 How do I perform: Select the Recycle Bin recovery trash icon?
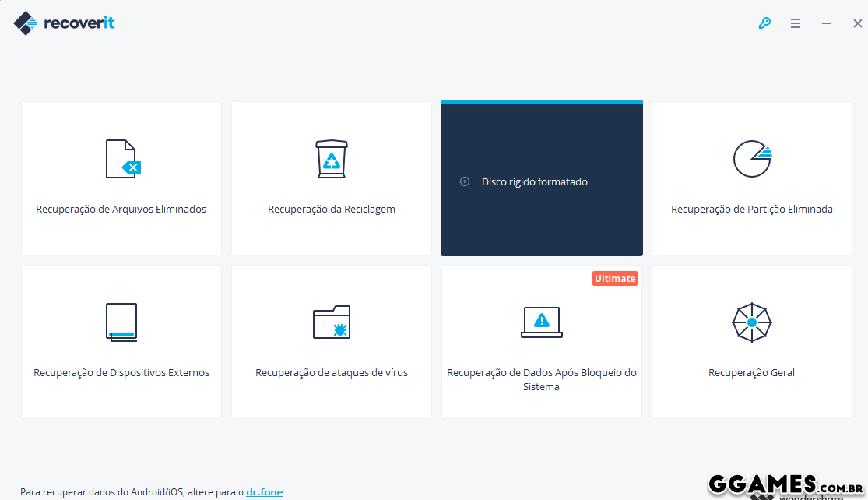coord(332,159)
